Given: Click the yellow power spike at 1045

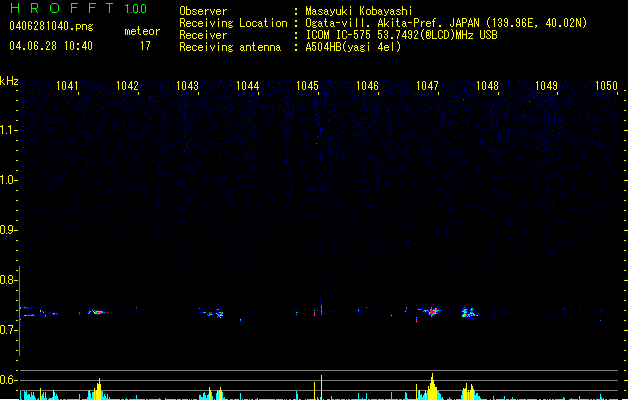Looking at the screenshot, I should coord(321,387).
